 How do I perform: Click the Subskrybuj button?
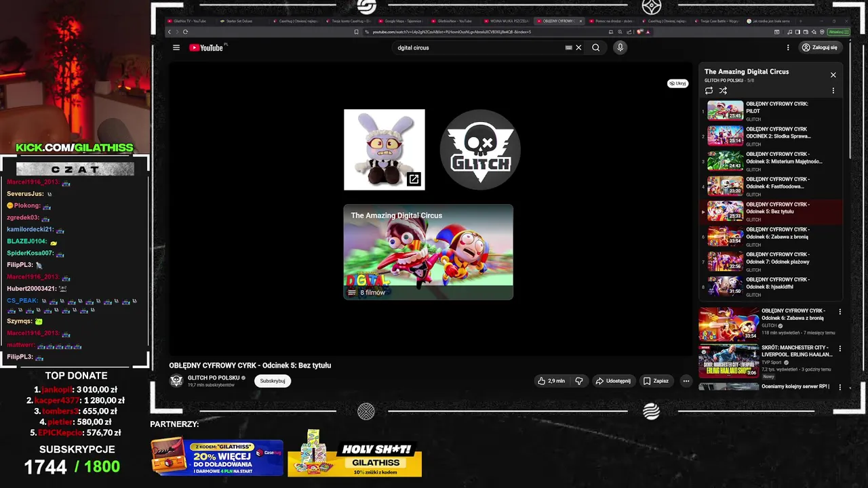click(x=273, y=381)
